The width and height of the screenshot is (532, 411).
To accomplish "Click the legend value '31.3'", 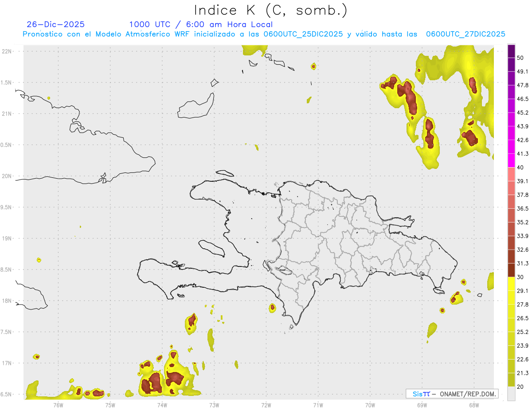I will click(x=523, y=263).
